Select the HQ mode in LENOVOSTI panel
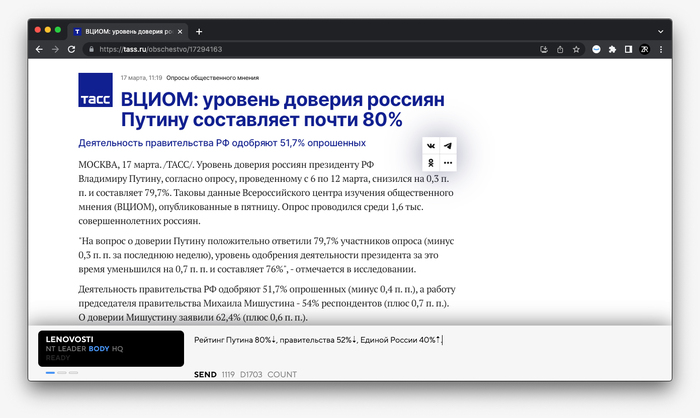Screen dimensions: 700x418 [117, 349]
